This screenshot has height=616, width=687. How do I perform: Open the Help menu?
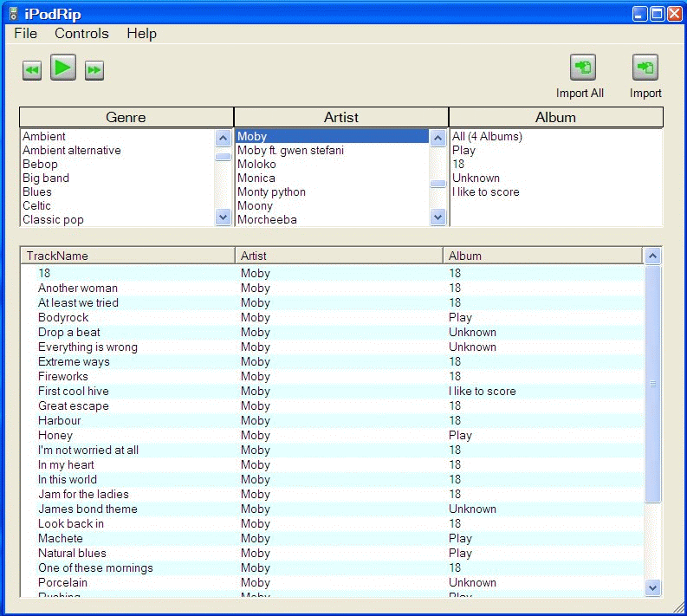pos(141,34)
